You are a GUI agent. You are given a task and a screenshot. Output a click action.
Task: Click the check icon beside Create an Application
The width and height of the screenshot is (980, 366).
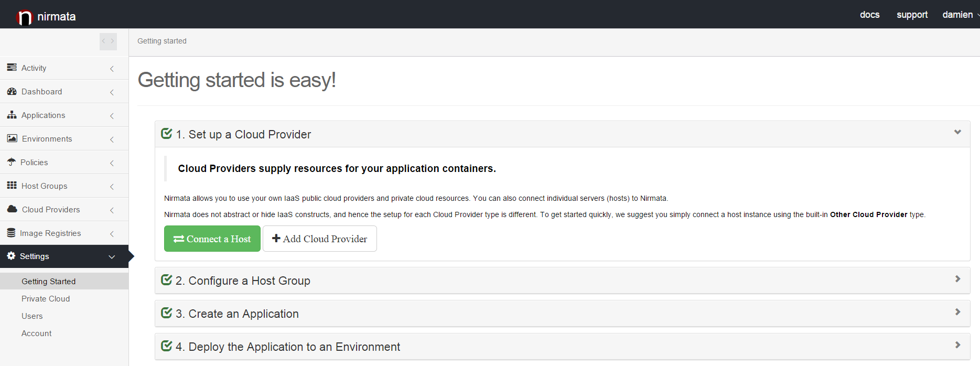pos(167,313)
